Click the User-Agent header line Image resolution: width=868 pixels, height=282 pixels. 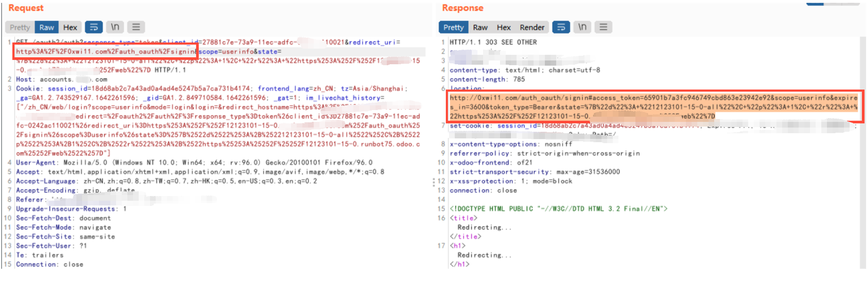click(194, 162)
